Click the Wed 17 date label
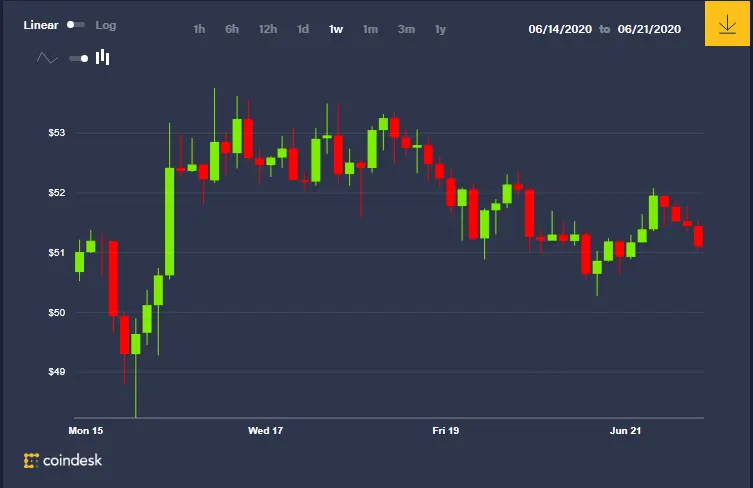The height and width of the screenshot is (488, 753). 266,431
